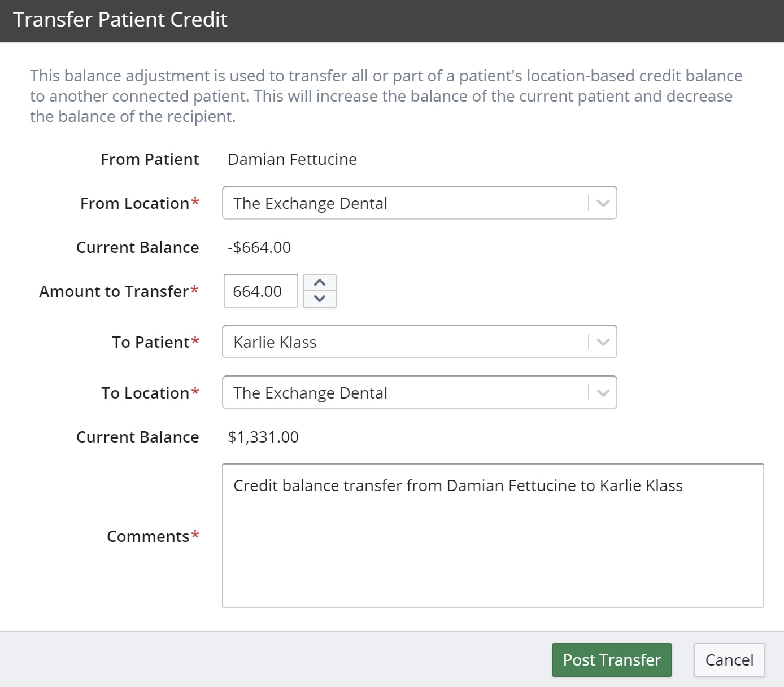Screen dimensions: 784x687
Task: Click the Post Transfer button
Action: (x=612, y=659)
